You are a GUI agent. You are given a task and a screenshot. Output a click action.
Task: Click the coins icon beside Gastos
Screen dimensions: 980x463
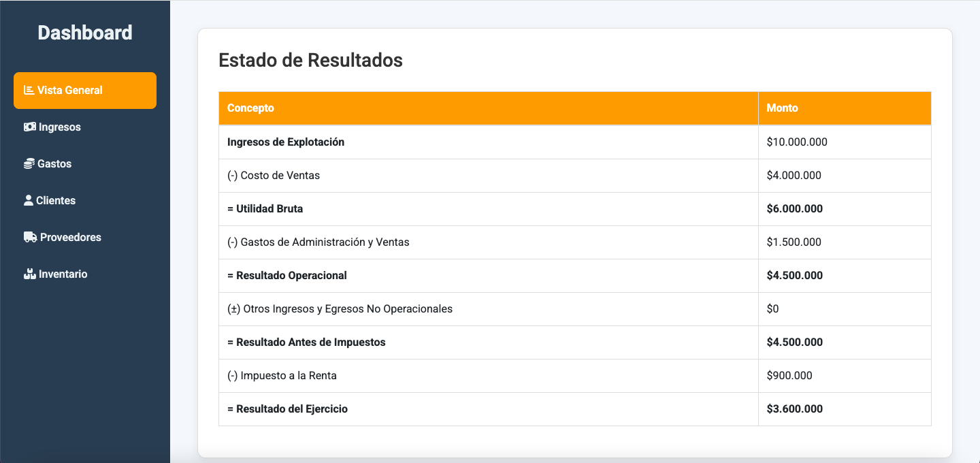[29, 163]
